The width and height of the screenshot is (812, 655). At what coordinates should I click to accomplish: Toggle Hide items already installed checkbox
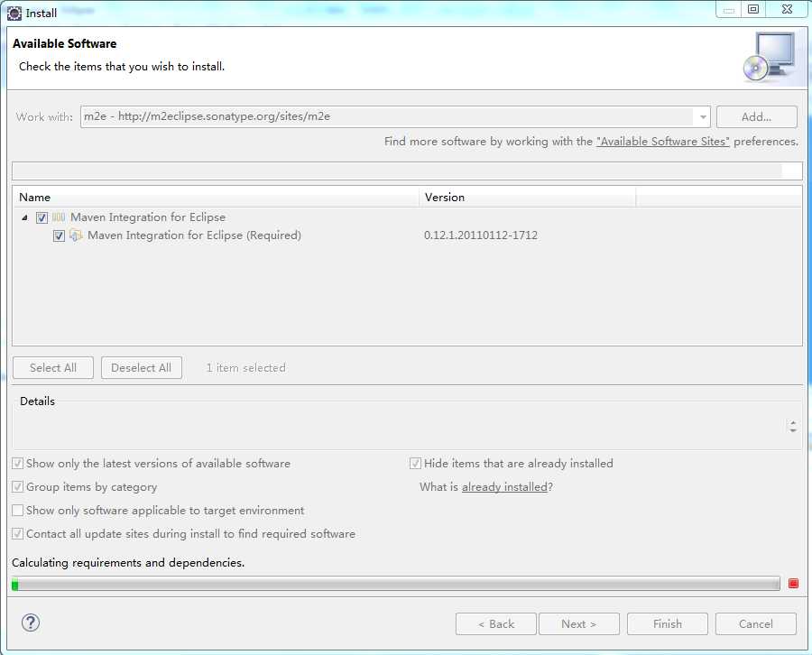[415, 464]
